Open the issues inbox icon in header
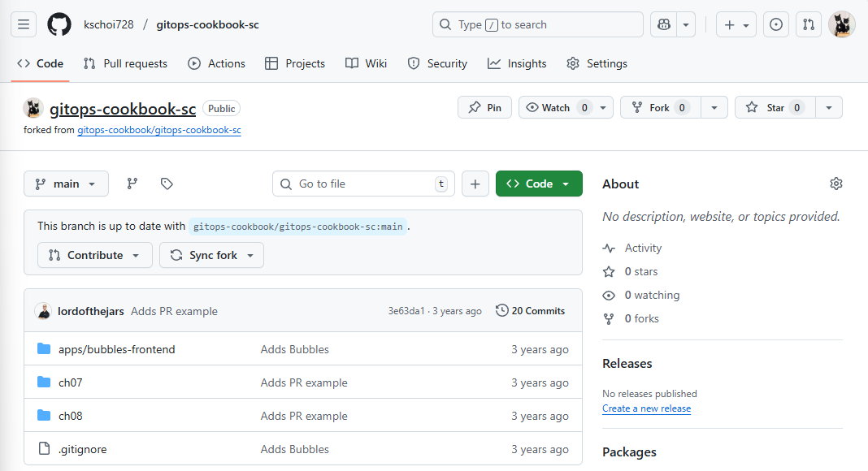The image size is (868, 471). pyautogui.click(x=776, y=24)
